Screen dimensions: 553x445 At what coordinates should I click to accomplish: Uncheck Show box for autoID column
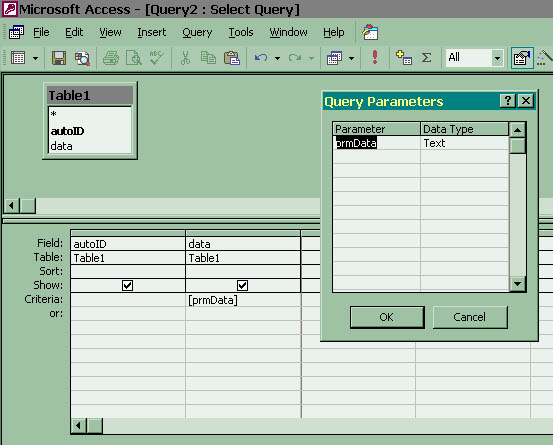click(x=127, y=285)
